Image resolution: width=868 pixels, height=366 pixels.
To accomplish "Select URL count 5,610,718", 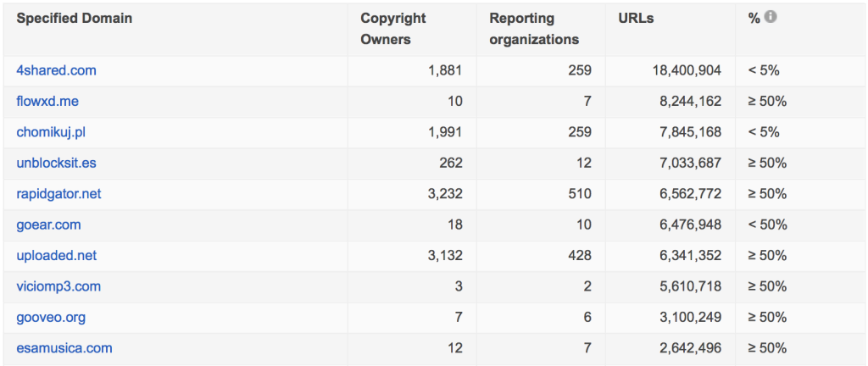I will coord(691,286).
